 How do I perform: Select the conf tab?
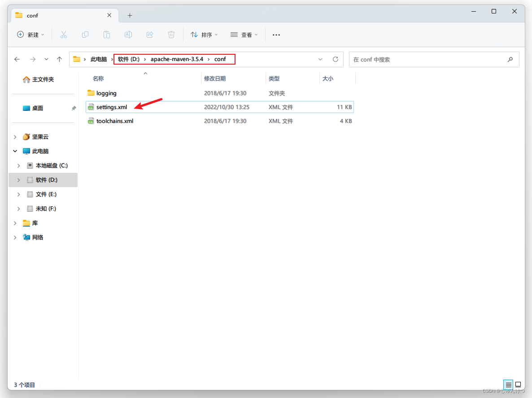(x=65, y=15)
